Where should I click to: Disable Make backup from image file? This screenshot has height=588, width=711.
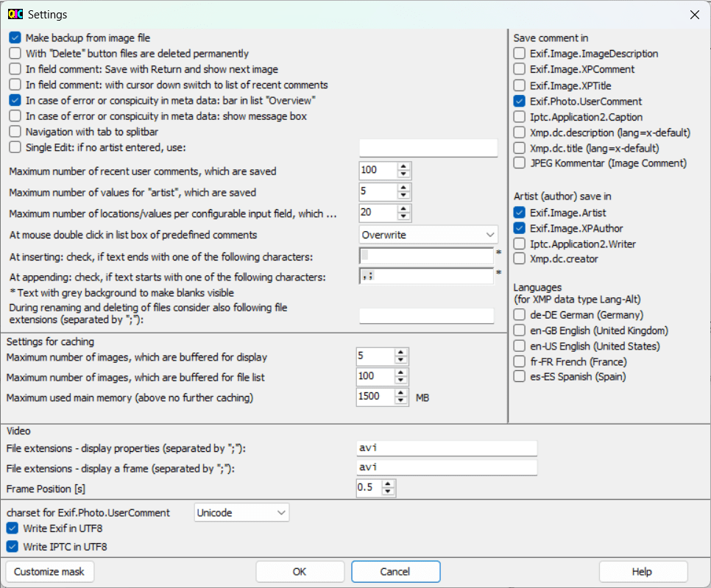coord(15,38)
